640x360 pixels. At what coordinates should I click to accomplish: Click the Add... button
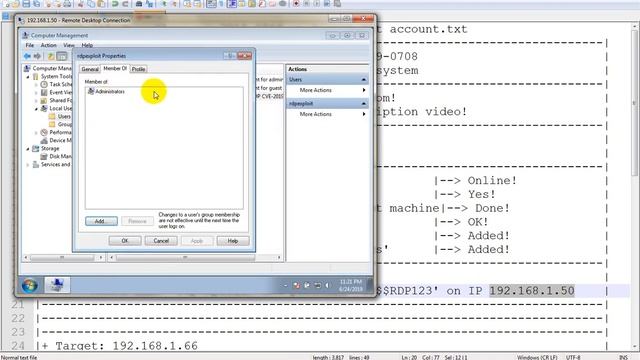101,221
